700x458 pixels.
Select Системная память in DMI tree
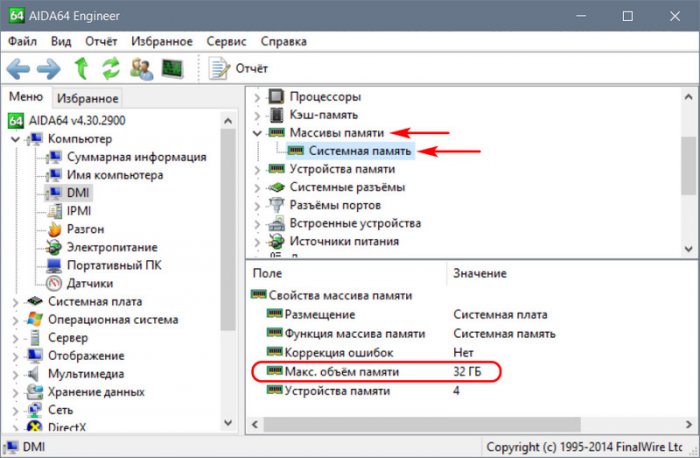coord(359,151)
